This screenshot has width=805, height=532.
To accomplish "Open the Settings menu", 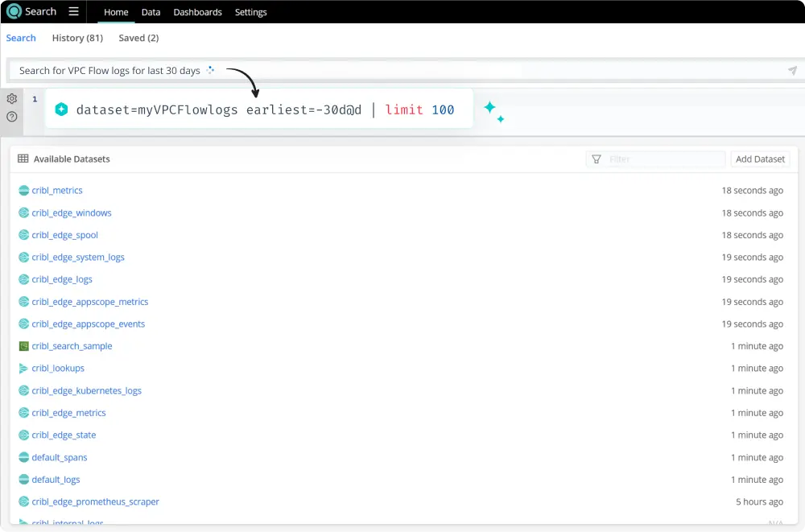I will [250, 12].
